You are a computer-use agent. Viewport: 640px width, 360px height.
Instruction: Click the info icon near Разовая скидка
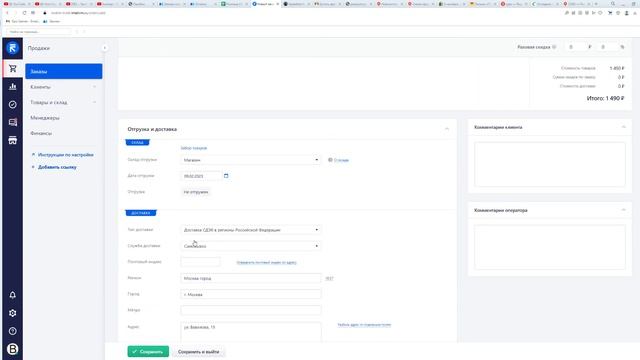tap(554, 47)
